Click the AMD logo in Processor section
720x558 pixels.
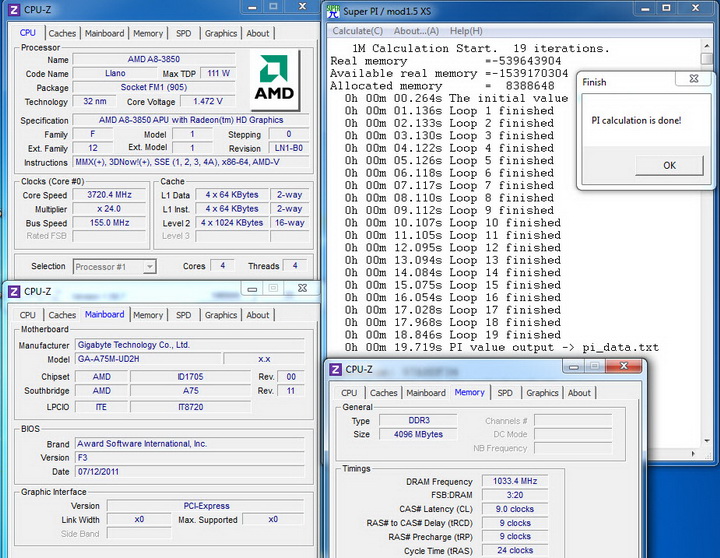(275, 80)
